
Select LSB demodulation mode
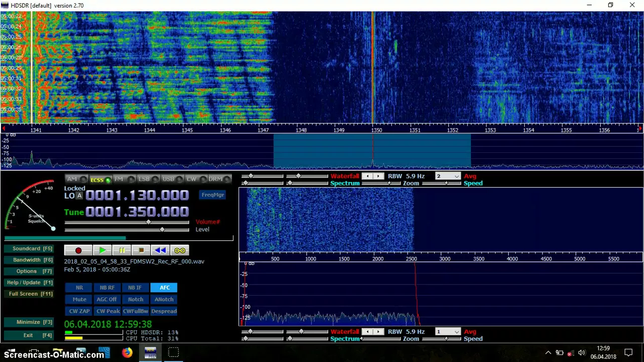point(148,179)
